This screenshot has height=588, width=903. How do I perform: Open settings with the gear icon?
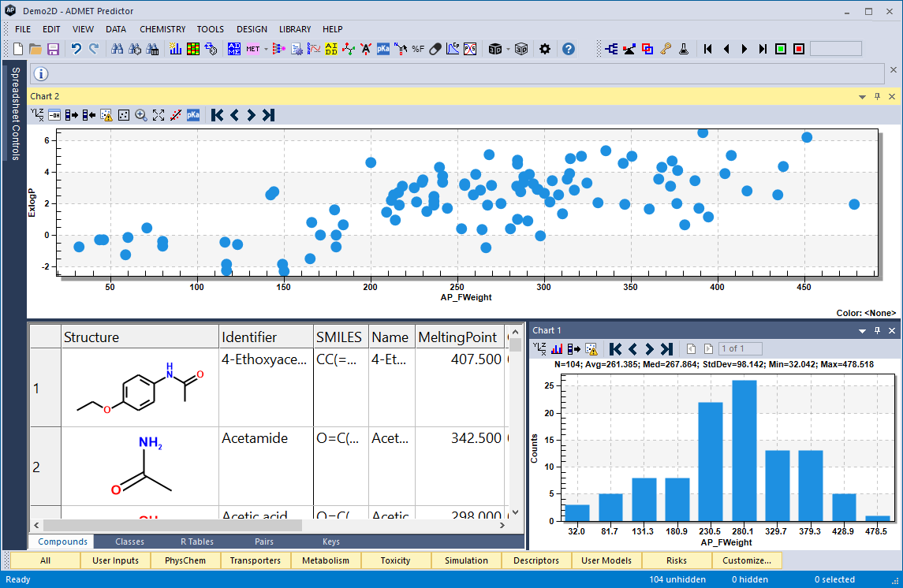point(545,50)
